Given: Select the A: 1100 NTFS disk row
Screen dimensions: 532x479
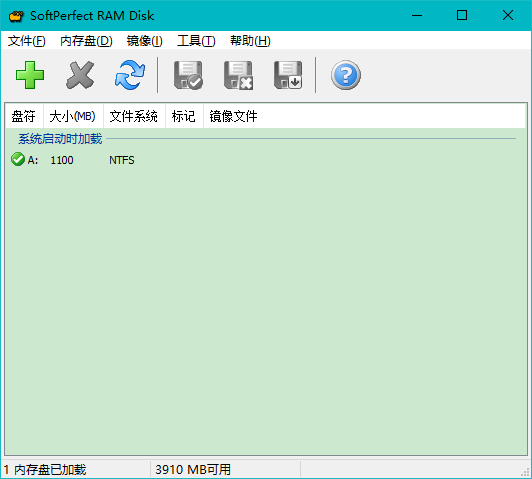Looking at the screenshot, I should click(265, 159).
